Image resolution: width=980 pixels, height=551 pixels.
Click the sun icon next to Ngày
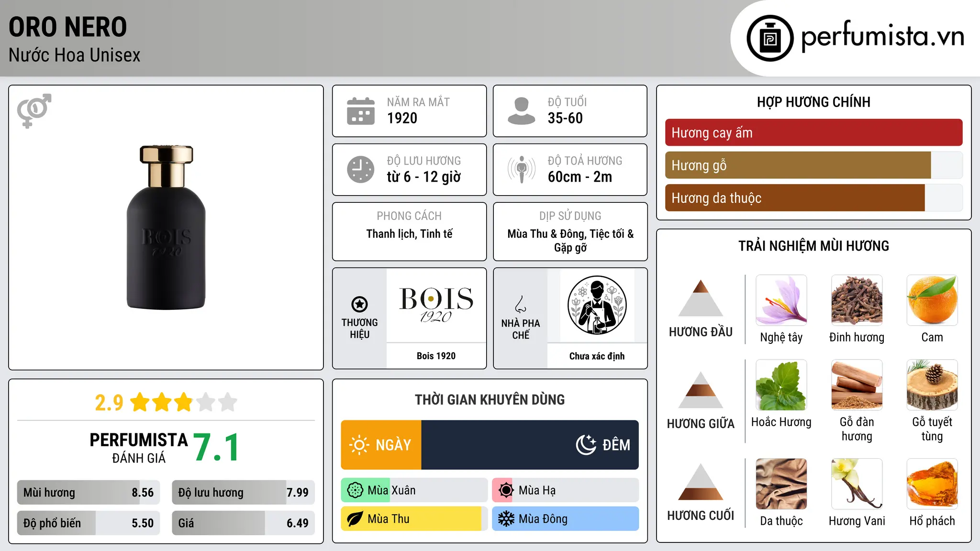coord(359,445)
